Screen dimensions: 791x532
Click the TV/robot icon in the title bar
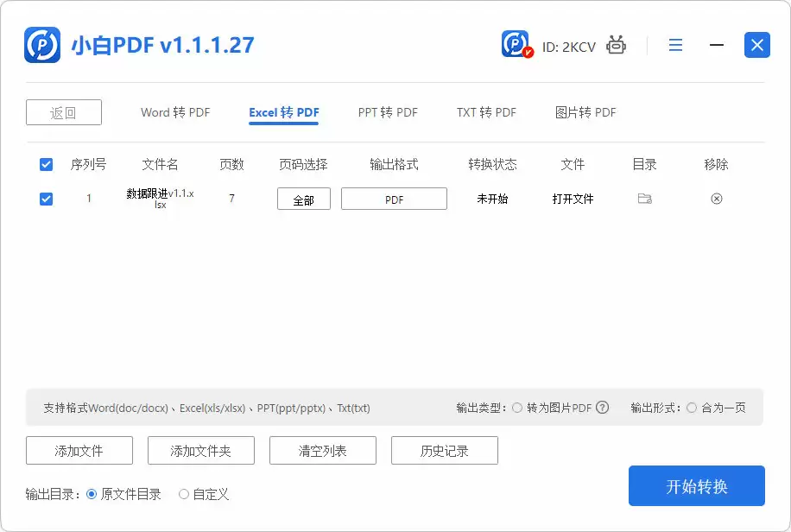click(x=615, y=45)
